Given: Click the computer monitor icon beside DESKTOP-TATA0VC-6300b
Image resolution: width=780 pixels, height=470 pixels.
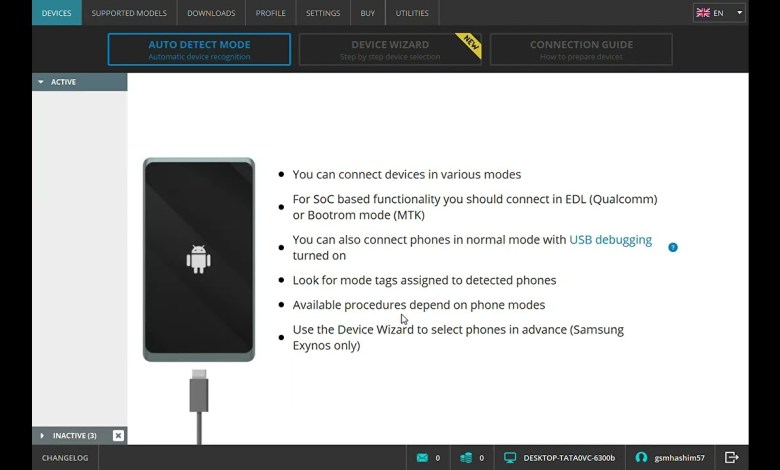Looking at the screenshot, I should coord(510,458).
